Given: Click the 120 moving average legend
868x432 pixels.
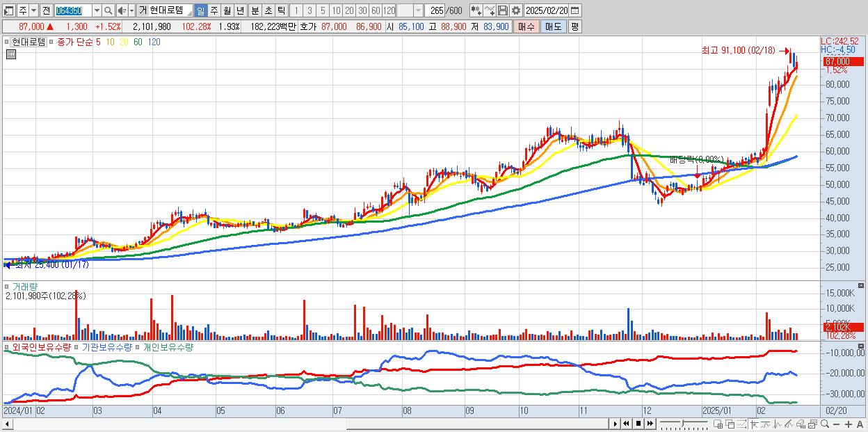Looking at the screenshot, I should click(x=154, y=42).
